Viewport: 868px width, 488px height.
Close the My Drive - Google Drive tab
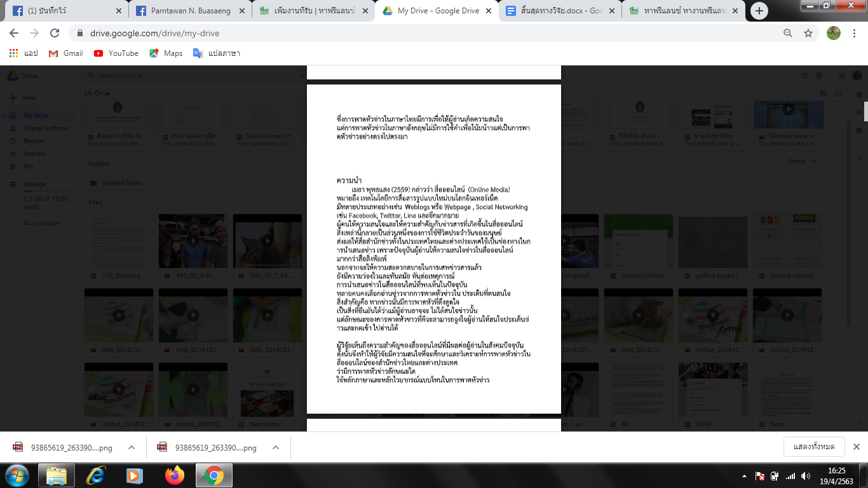[489, 11]
